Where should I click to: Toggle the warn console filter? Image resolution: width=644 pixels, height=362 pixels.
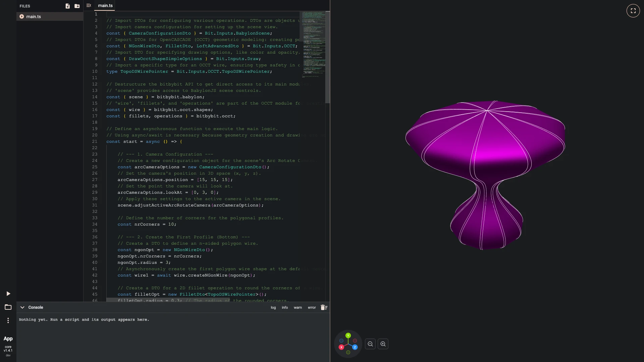click(x=298, y=307)
